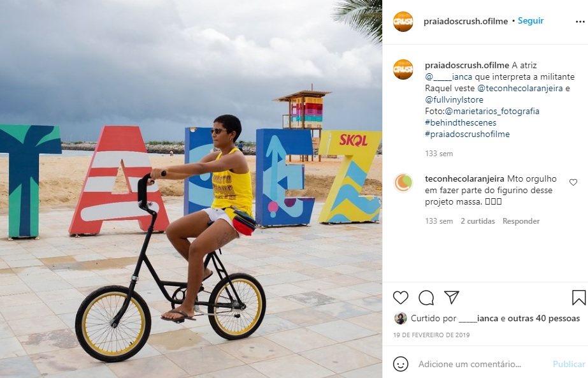Reply to comment with Responder

[x=521, y=221]
